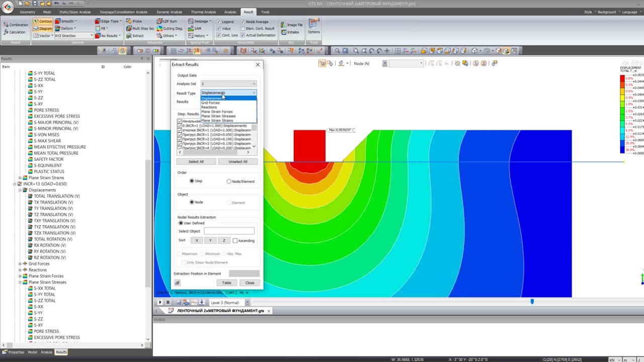
Task: Open the Options tool in ribbon
Action: 313,27
